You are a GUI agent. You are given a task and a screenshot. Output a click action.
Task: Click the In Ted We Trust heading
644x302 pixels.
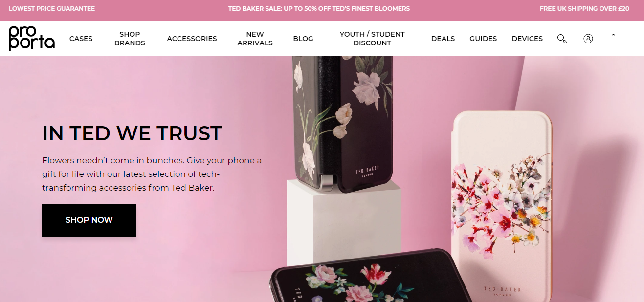pyautogui.click(x=132, y=133)
